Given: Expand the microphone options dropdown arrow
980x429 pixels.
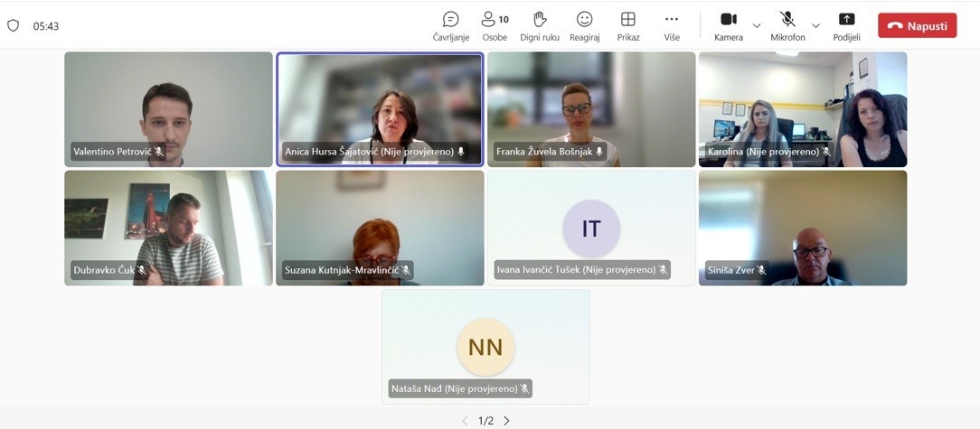Looking at the screenshot, I should [x=815, y=26].
